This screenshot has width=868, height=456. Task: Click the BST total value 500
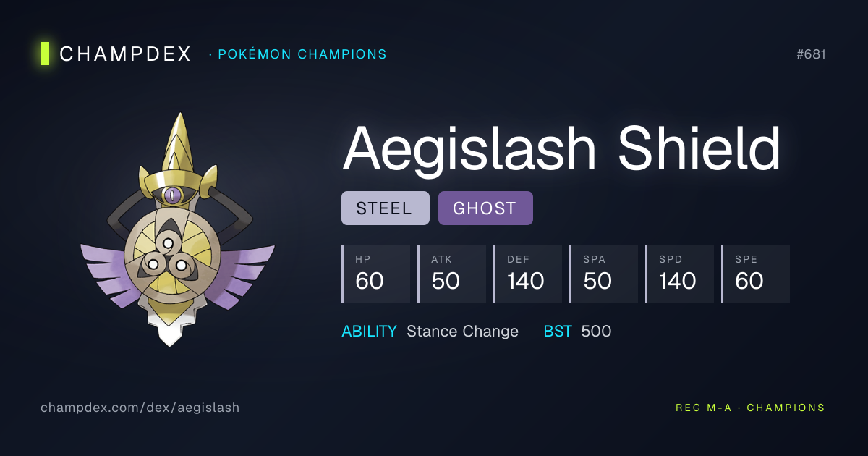(596, 332)
